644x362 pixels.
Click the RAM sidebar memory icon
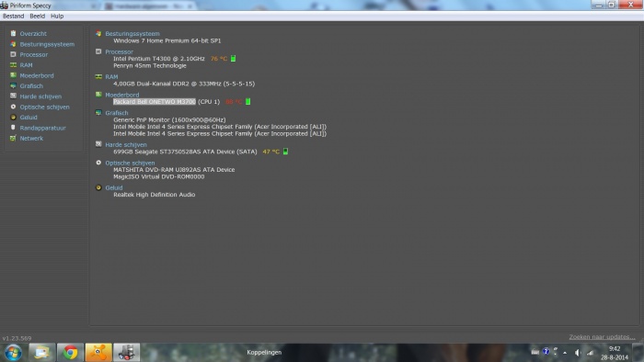click(13, 65)
